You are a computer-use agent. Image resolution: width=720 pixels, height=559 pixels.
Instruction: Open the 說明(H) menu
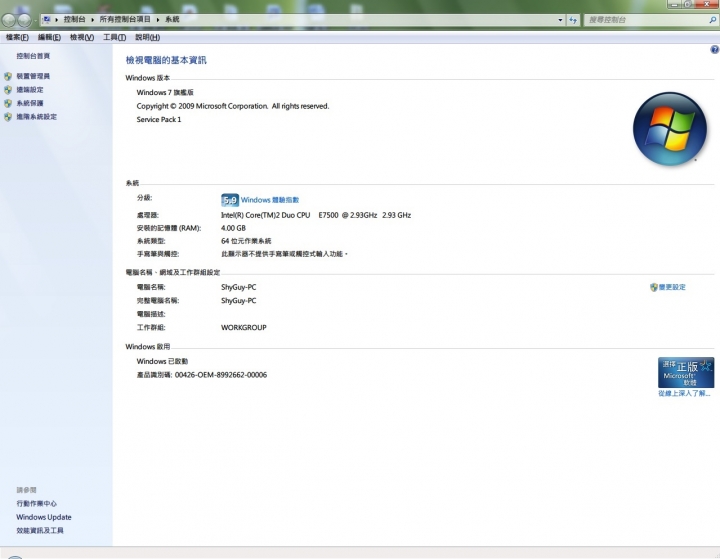pyautogui.click(x=147, y=37)
